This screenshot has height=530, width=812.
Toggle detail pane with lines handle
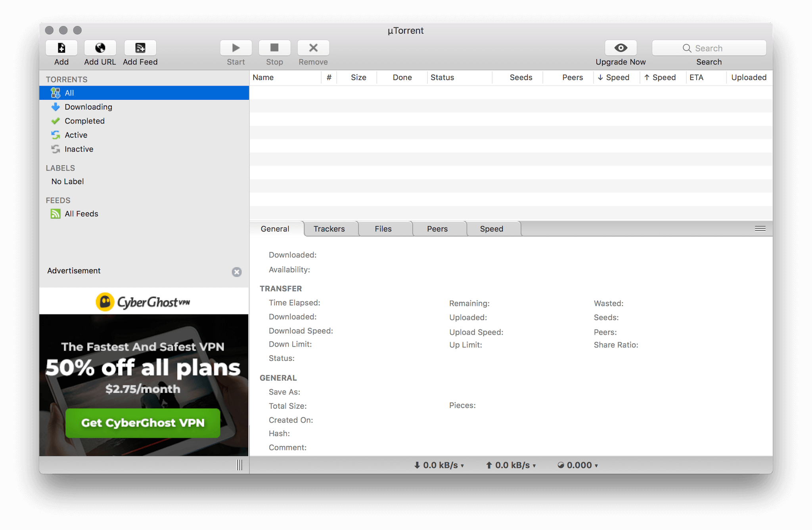point(760,229)
